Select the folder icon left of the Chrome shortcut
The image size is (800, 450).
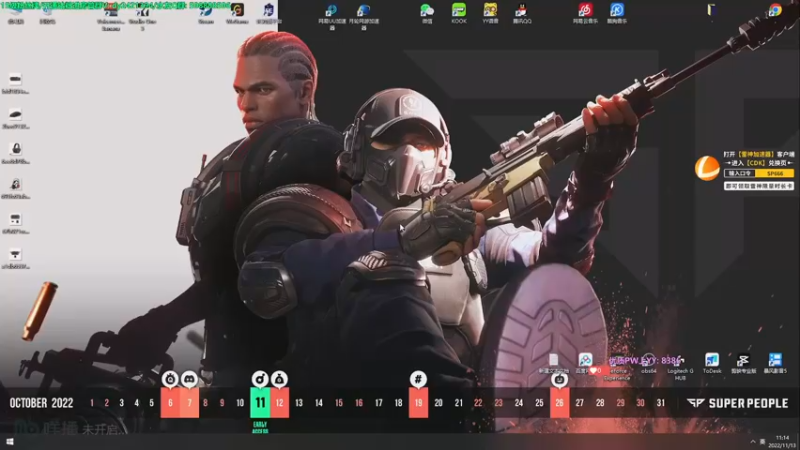pos(712,10)
